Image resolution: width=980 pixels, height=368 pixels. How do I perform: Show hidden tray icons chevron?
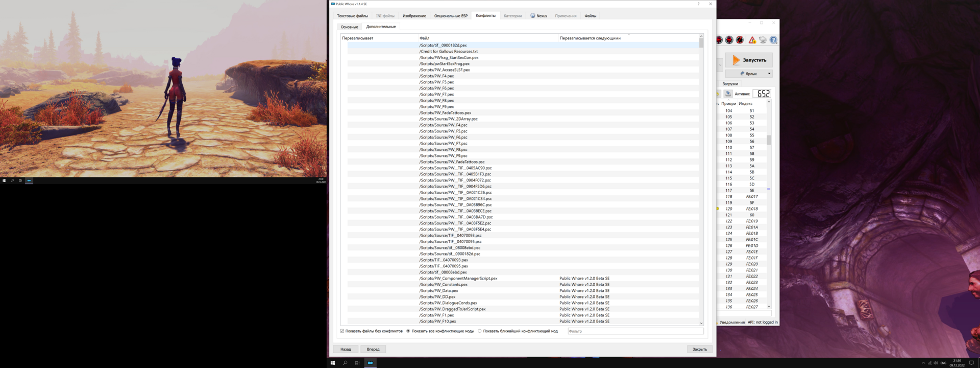(x=923, y=363)
